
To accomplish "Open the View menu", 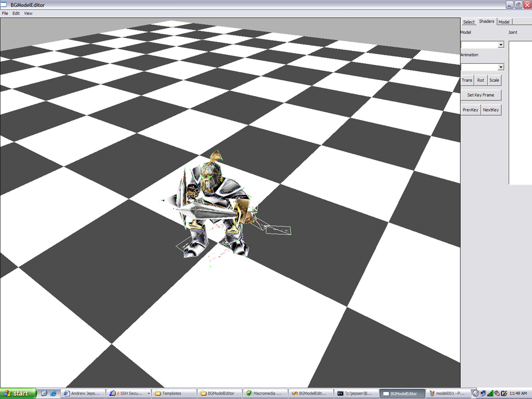I will 28,14.
